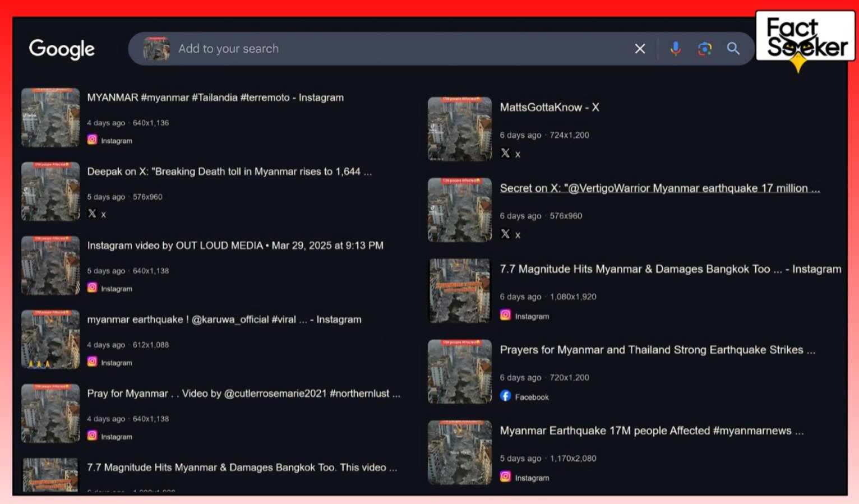
Task: Click Instagram icon under Pray for Myanmar result
Action: point(92,436)
